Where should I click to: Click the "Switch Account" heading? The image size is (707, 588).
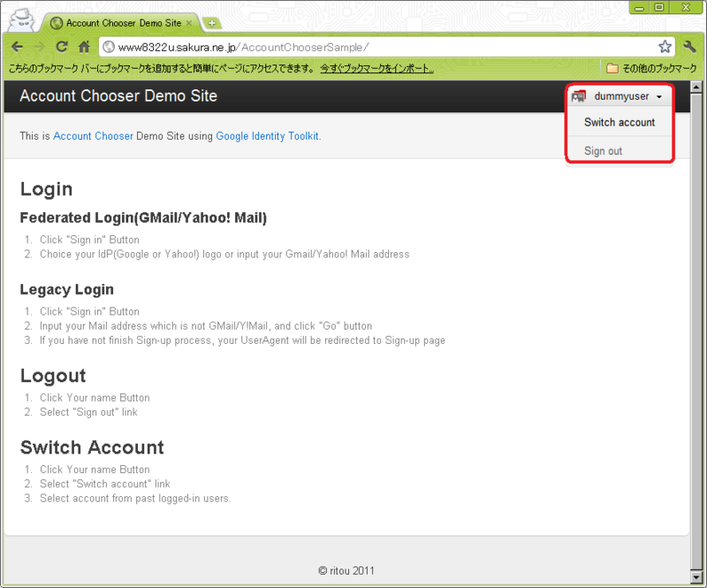pyautogui.click(x=92, y=447)
